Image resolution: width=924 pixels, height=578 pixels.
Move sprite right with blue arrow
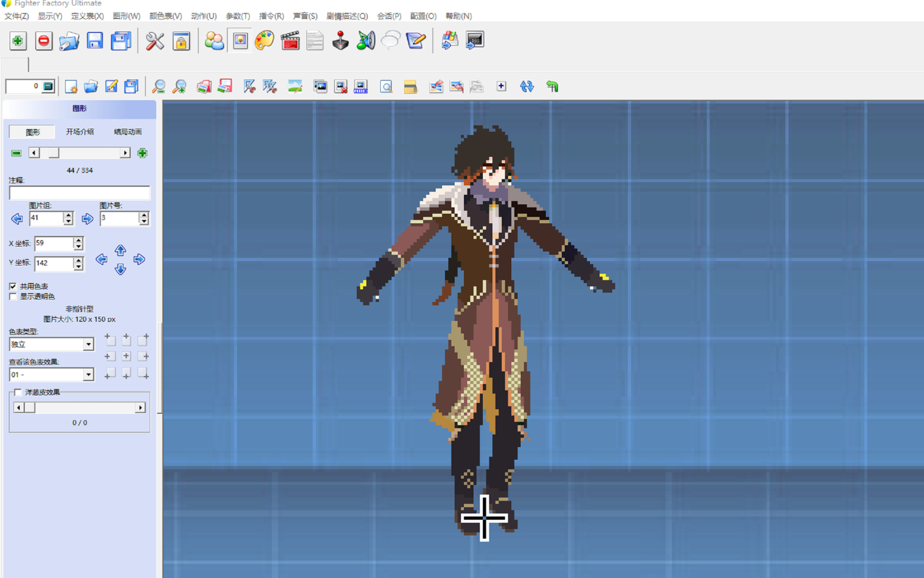pyautogui.click(x=139, y=259)
